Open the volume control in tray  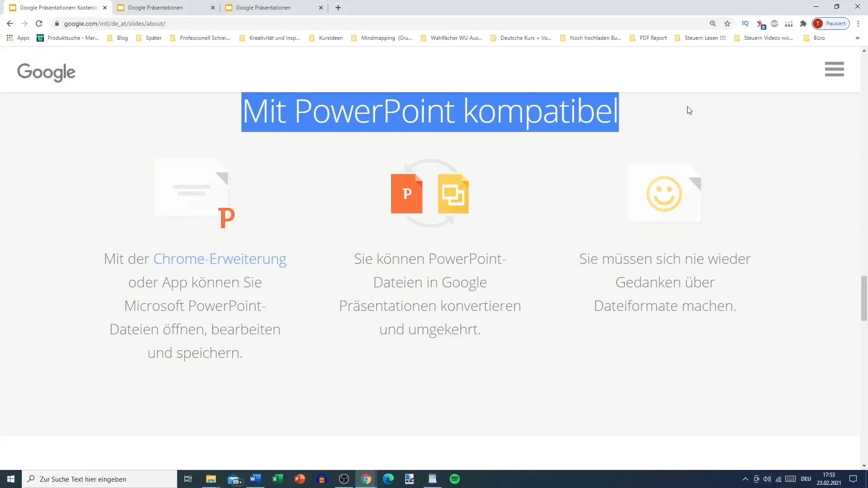[x=767, y=479]
